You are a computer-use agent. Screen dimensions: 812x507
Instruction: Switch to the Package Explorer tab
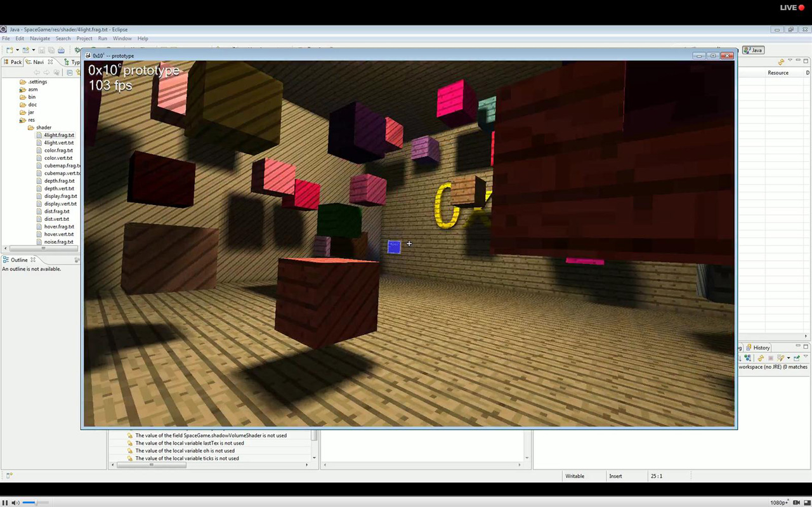12,62
